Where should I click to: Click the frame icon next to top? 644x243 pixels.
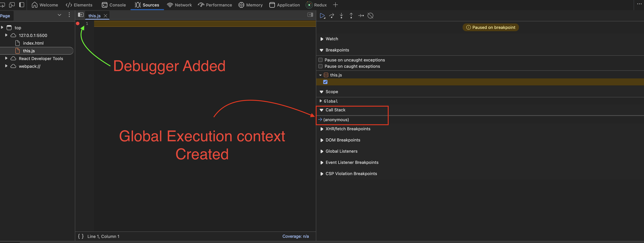[9, 27]
